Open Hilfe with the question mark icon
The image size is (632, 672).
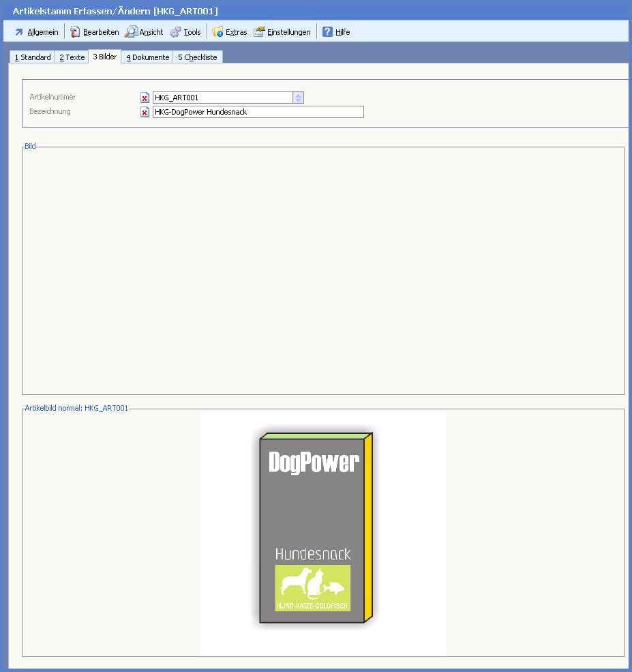point(327,32)
